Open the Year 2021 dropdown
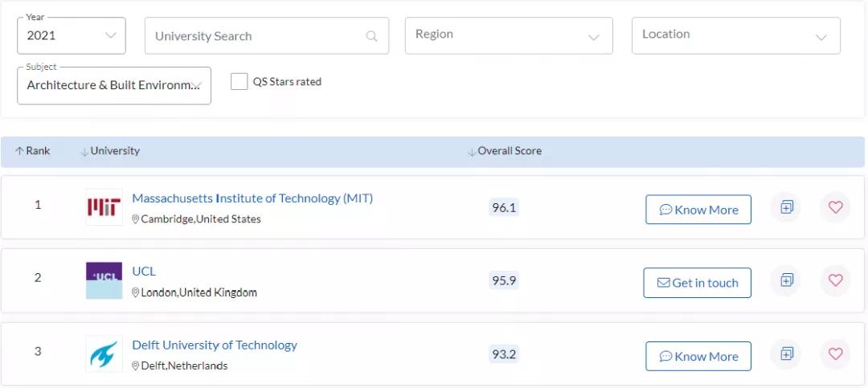Image resolution: width=868 pixels, height=388 pixels. click(x=72, y=36)
